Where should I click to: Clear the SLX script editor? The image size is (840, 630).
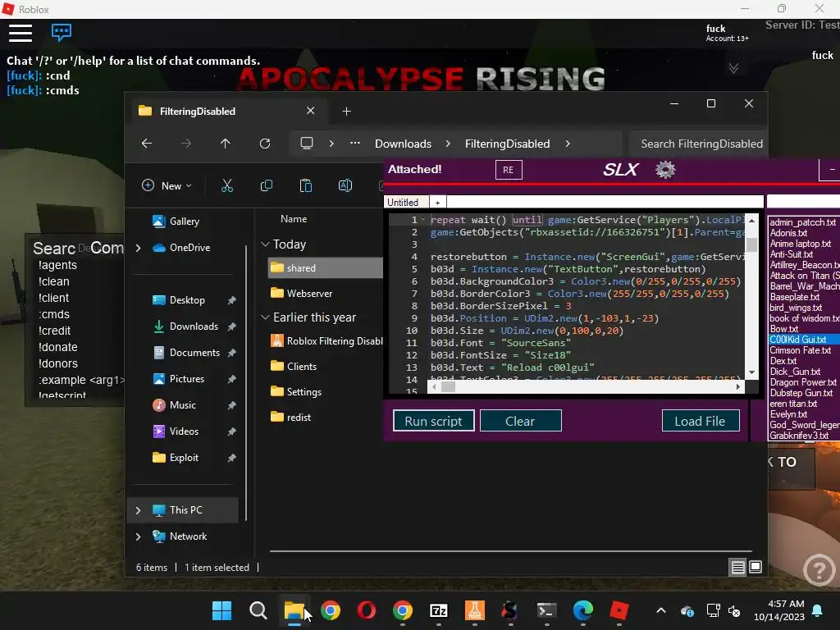click(520, 421)
